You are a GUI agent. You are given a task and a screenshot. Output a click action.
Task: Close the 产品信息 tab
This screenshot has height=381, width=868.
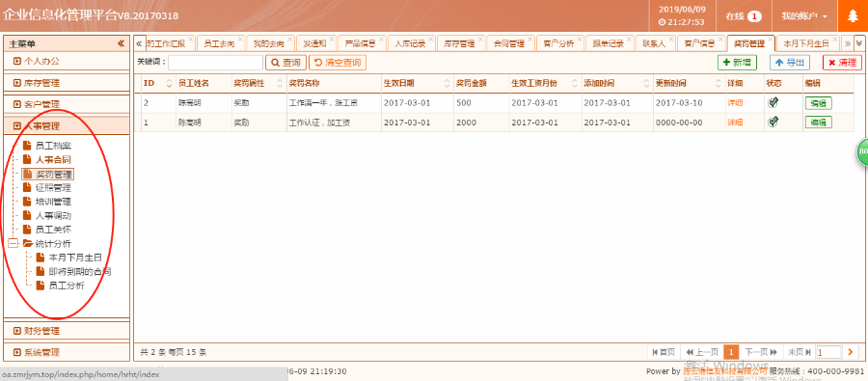pyautogui.click(x=381, y=40)
